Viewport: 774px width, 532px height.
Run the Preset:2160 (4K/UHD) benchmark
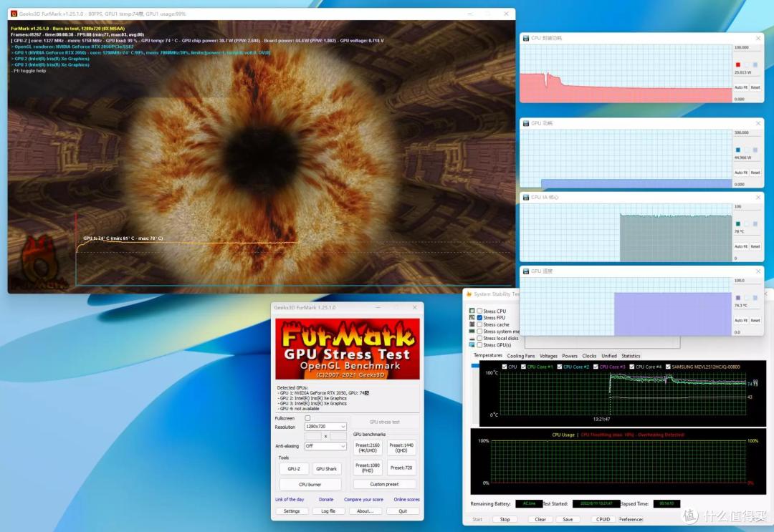pos(368,448)
